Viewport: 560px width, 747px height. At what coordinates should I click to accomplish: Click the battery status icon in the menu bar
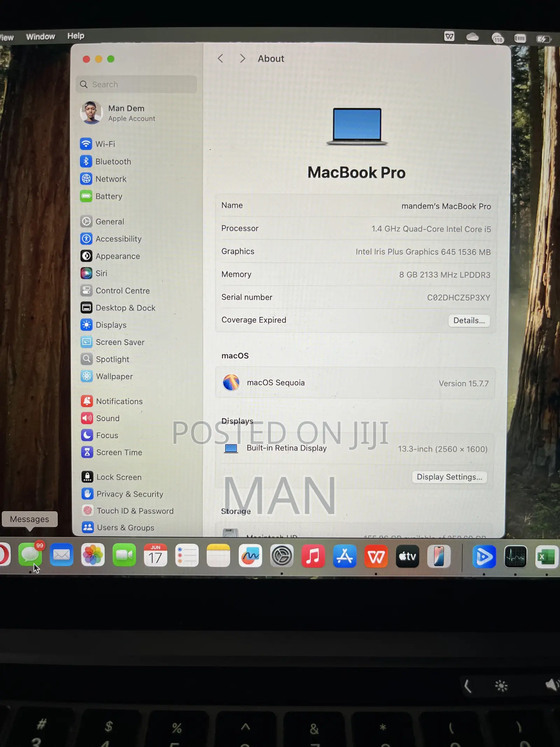pos(544,39)
